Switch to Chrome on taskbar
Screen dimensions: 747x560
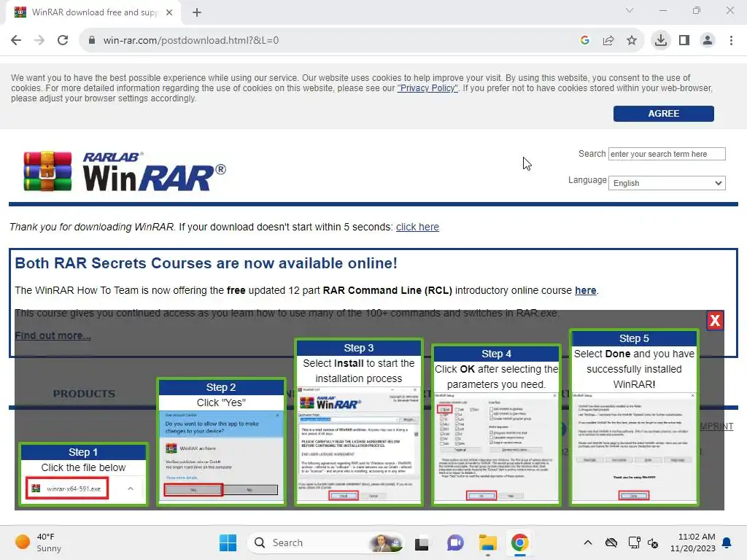point(519,542)
